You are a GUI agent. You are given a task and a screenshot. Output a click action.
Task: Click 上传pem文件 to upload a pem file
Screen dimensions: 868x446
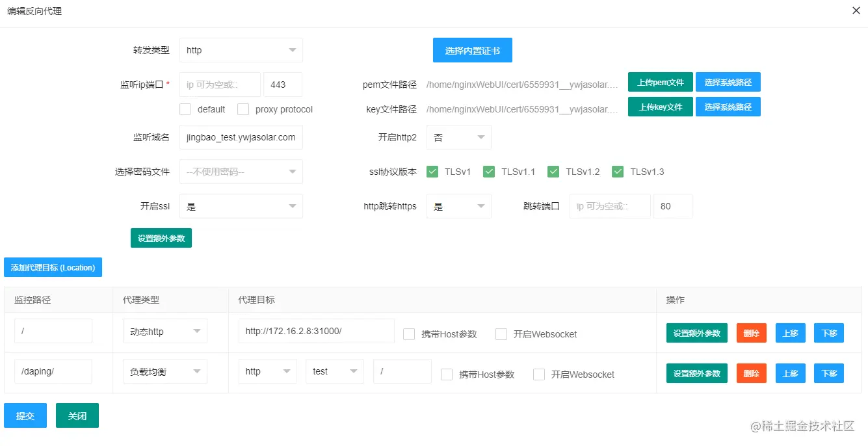[x=660, y=82]
